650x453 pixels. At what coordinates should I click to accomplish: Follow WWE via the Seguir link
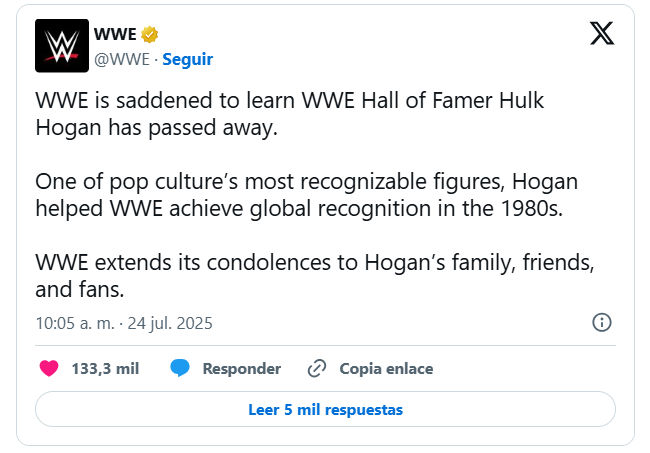tap(187, 59)
